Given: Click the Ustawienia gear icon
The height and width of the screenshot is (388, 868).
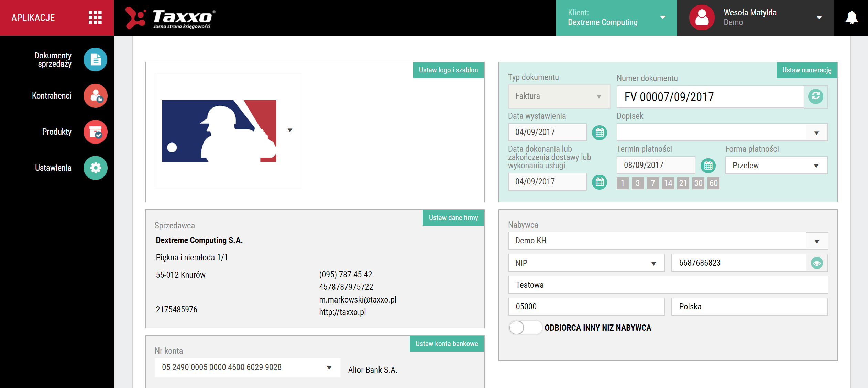Looking at the screenshot, I should (x=95, y=168).
